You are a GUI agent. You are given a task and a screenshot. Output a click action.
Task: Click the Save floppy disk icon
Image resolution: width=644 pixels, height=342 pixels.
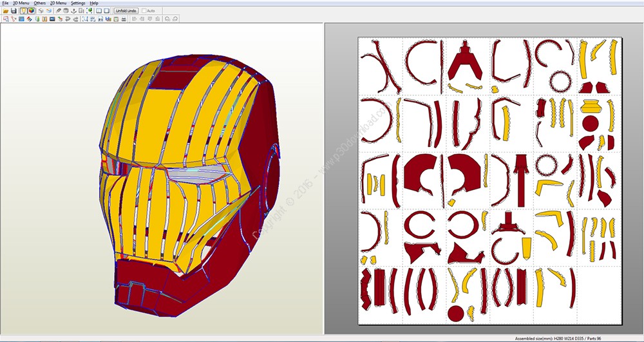point(14,11)
